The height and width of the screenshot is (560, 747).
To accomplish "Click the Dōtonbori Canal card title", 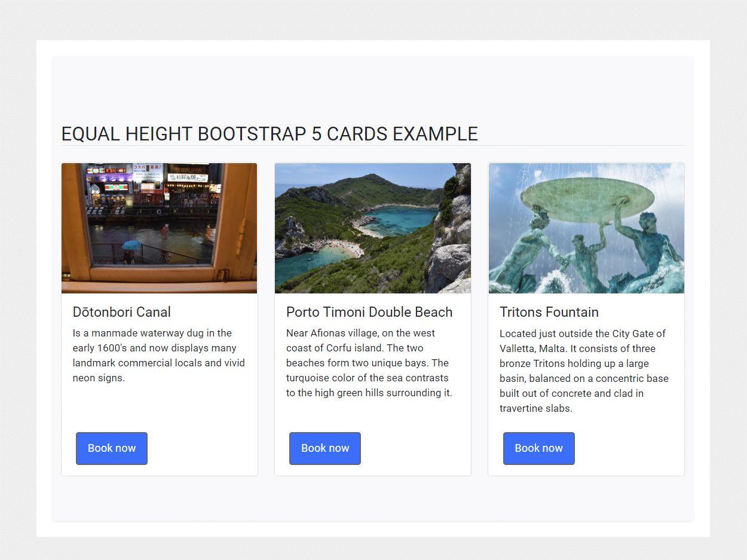I will 122,312.
